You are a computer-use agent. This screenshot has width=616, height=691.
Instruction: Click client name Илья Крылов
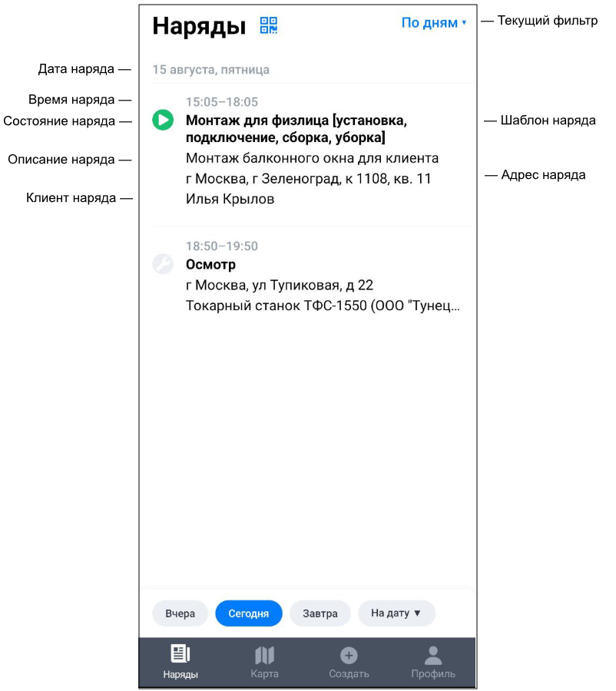[230, 199]
